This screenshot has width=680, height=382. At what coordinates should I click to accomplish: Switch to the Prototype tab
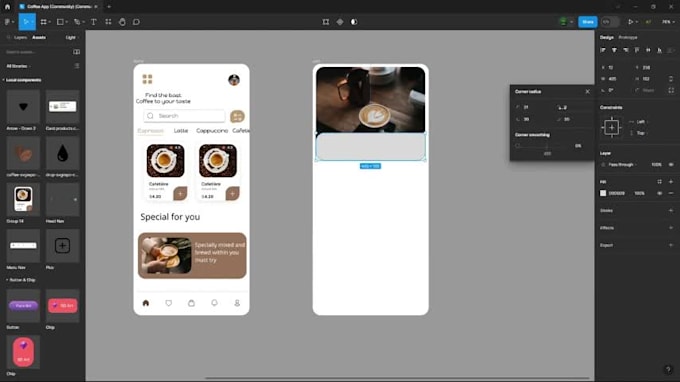[x=628, y=38]
